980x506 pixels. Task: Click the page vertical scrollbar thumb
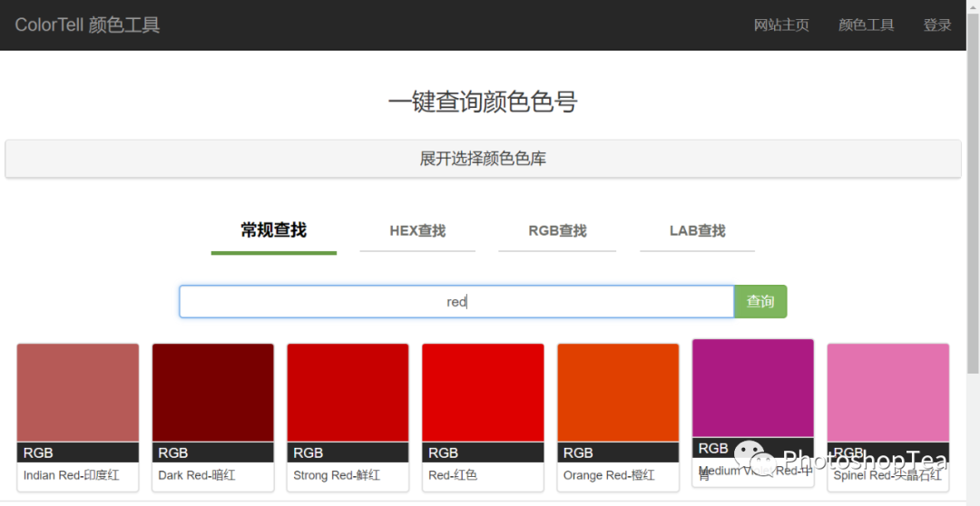(973, 194)
